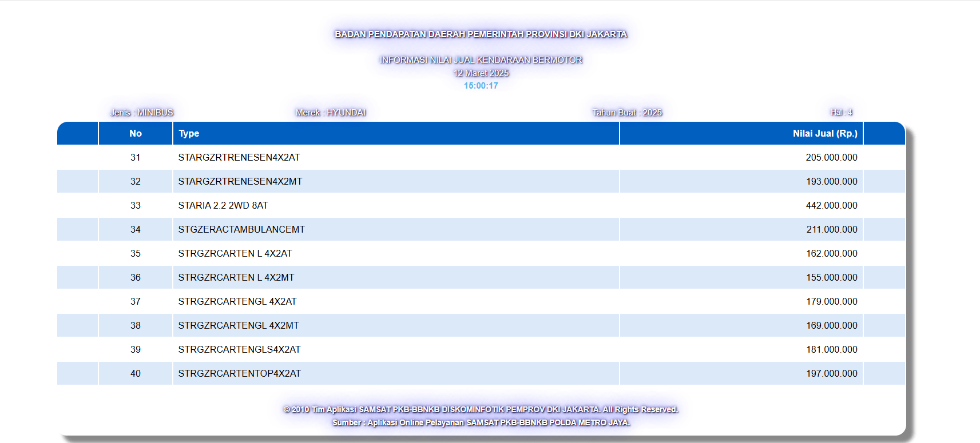Screen dimensions: 980x443
Task: Click STARIA 2.2 2WD 8AT entry
Action: click(x=223, y=205)
